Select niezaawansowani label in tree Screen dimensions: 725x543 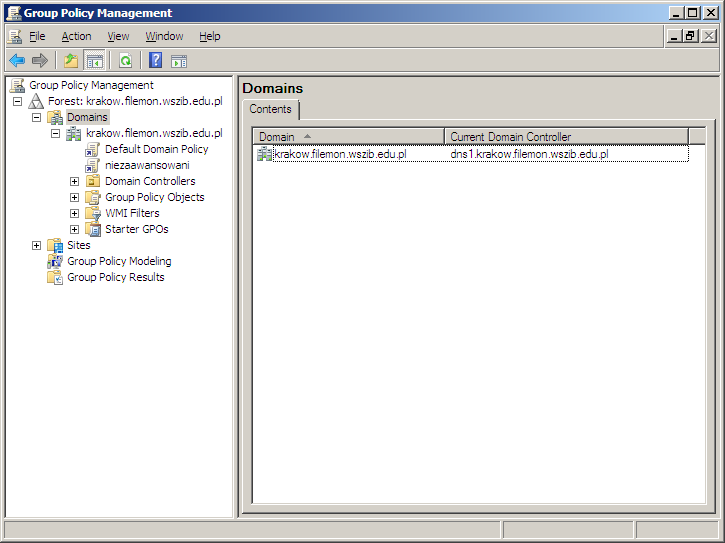(x=147, y=166)
